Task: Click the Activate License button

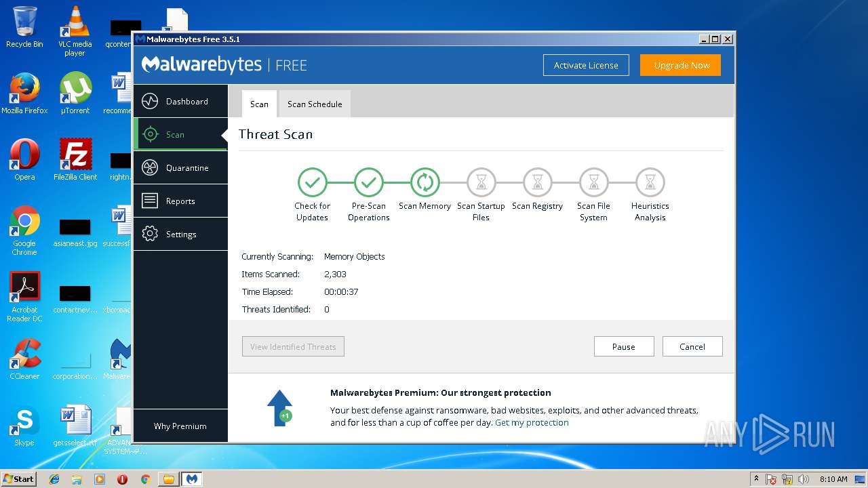Action: pyautogui.click(x=586, y=65)
